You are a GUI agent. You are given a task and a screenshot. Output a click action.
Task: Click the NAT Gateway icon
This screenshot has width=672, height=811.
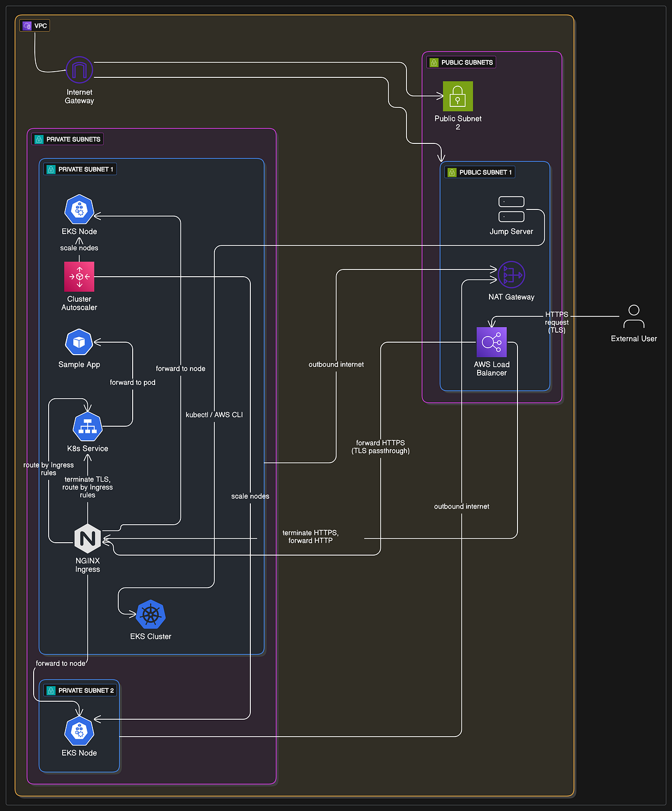click(511, 275)
